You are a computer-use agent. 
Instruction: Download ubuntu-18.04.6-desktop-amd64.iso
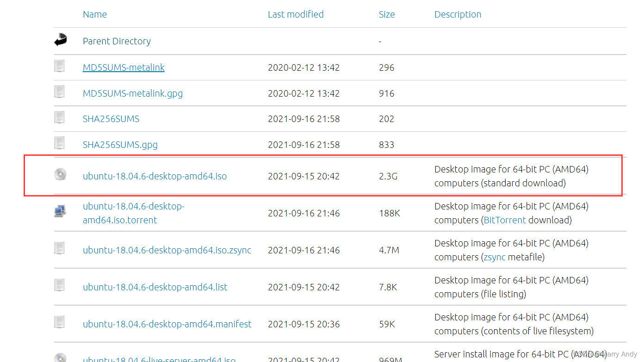pos(155,176)
